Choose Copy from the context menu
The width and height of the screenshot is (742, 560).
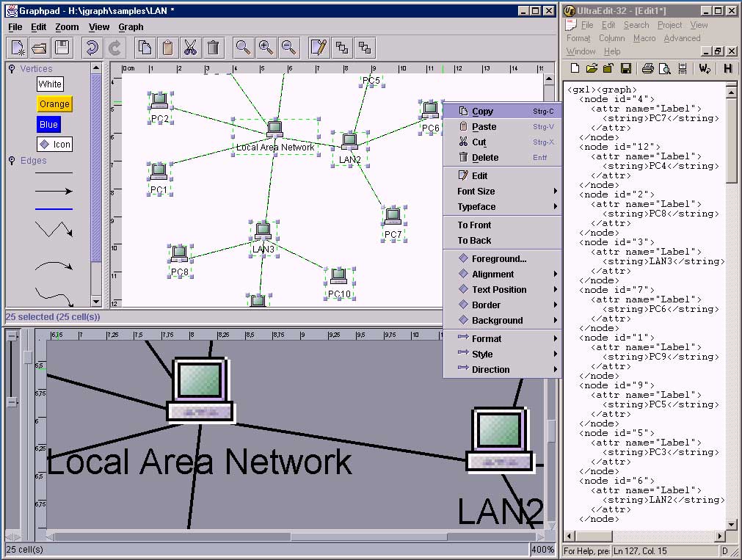click(482, 112)
